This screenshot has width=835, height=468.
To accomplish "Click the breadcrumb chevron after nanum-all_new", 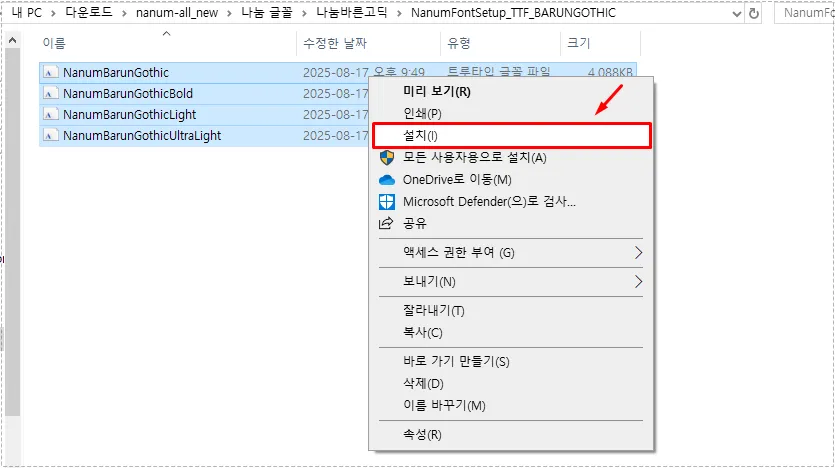I will pyautogui.click(x=230, y=13).
